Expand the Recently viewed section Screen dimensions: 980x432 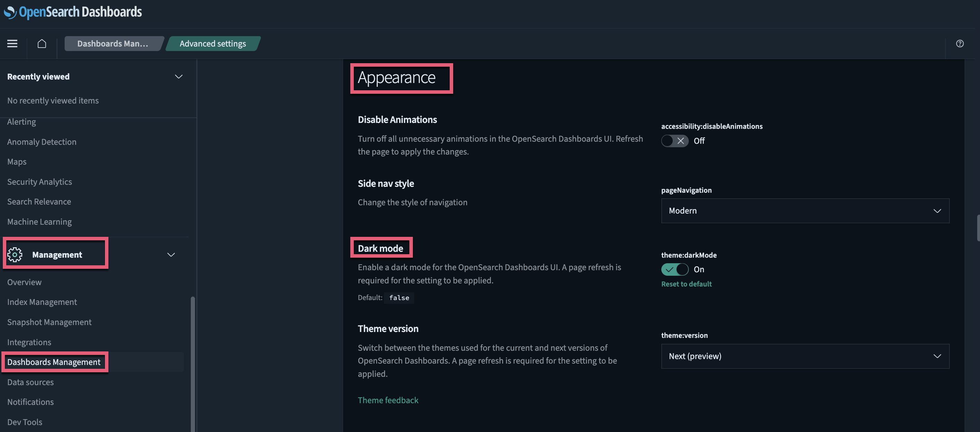click(178, 76)
